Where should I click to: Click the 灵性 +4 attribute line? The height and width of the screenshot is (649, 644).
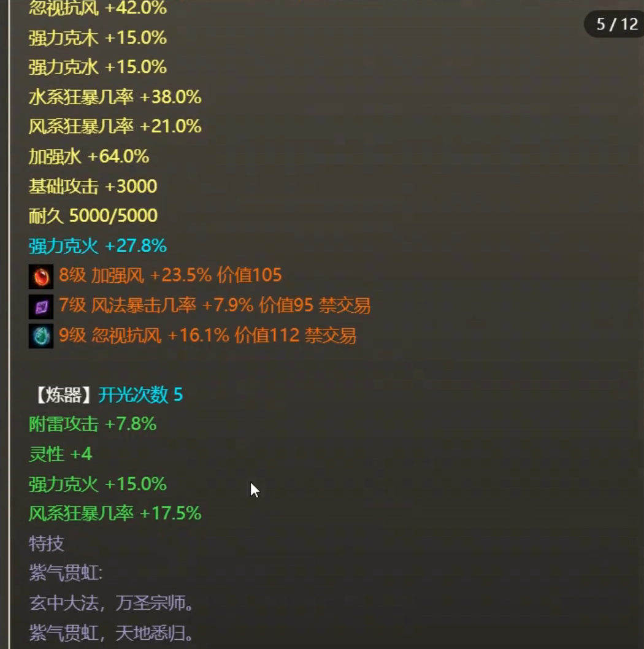(x=61, y=454)
